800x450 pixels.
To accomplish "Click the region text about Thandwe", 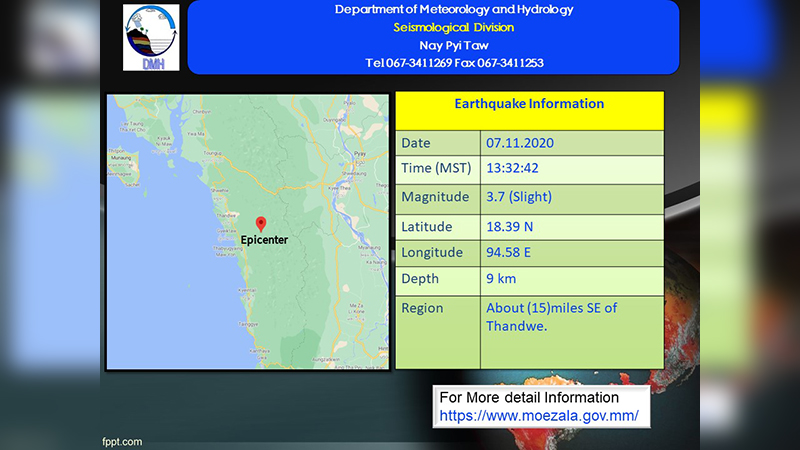I will [551, 317].
